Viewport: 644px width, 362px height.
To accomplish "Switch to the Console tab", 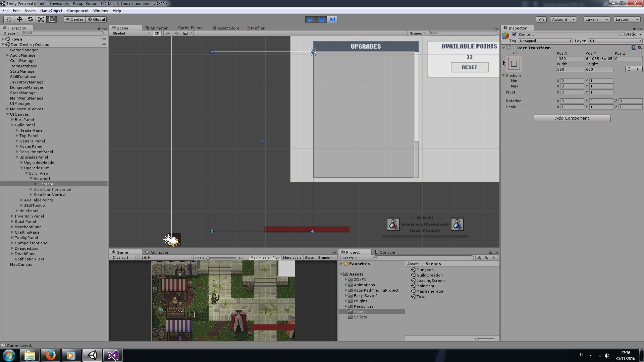I will 386,252.
